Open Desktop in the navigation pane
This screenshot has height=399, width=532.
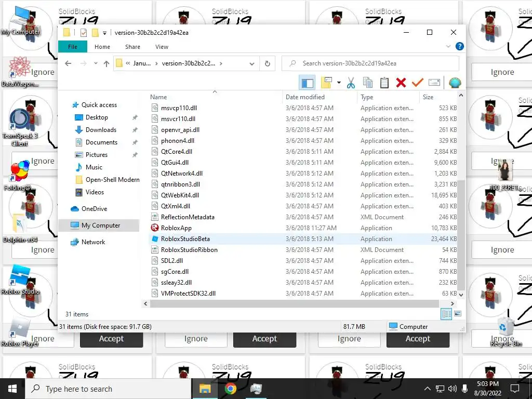coord(97,117)
